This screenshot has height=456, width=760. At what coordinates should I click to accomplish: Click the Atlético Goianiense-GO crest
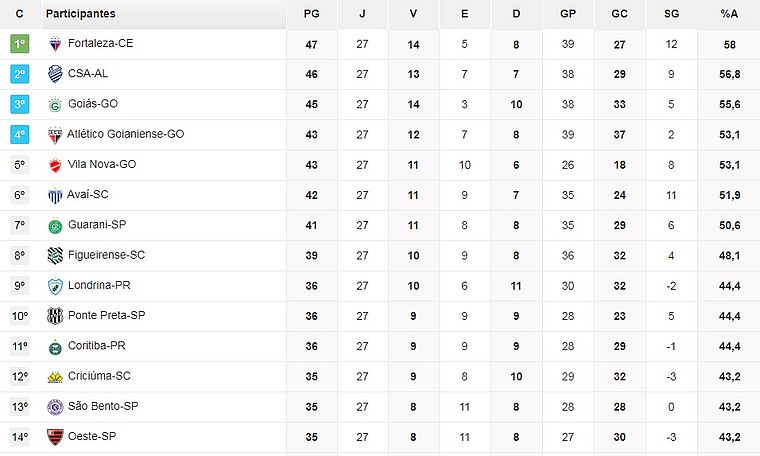(x=55, y=134)
